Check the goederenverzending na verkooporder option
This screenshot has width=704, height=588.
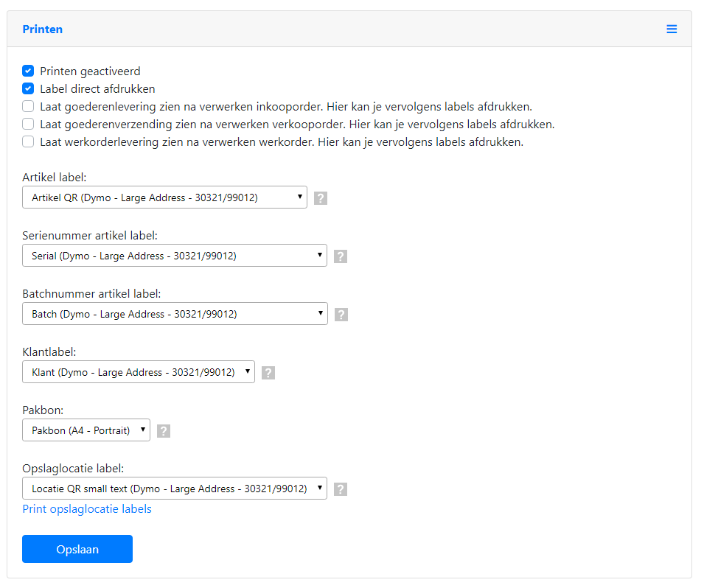27,124
